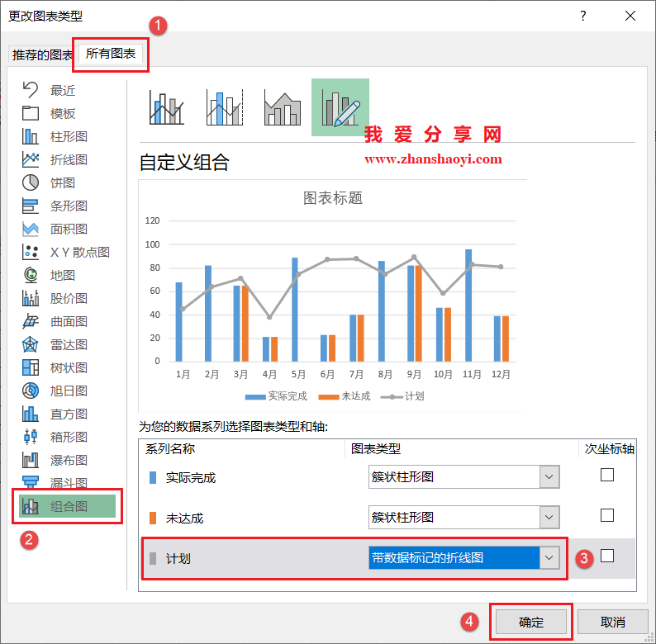Choose the 条形图 bar chart icon

pyautogui.click(x=30, y=206)
